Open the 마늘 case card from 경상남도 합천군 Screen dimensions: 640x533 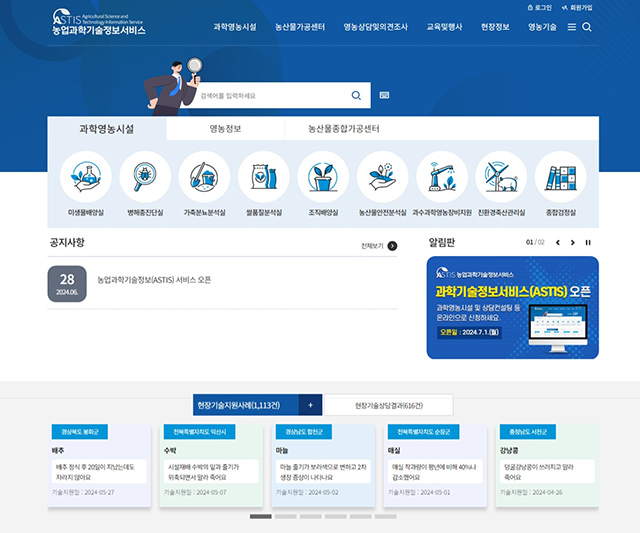[x=323, y=466]
